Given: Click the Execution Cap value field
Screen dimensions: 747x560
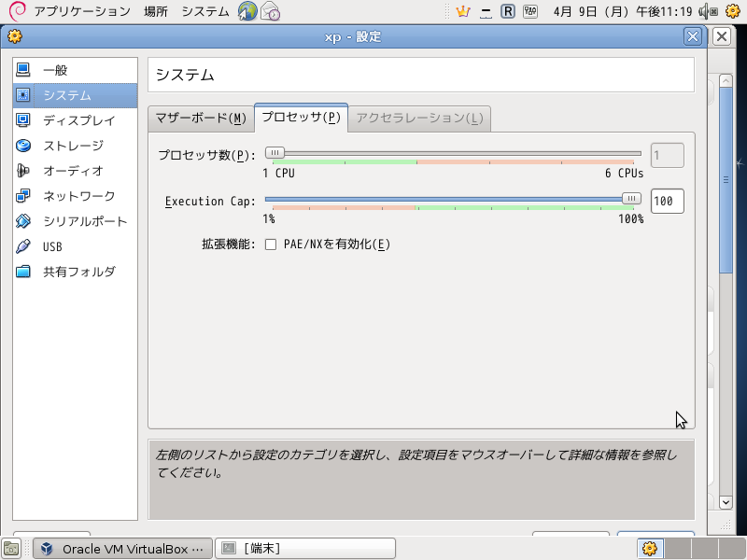Looking at the screenshot, I should coord(668,201).
